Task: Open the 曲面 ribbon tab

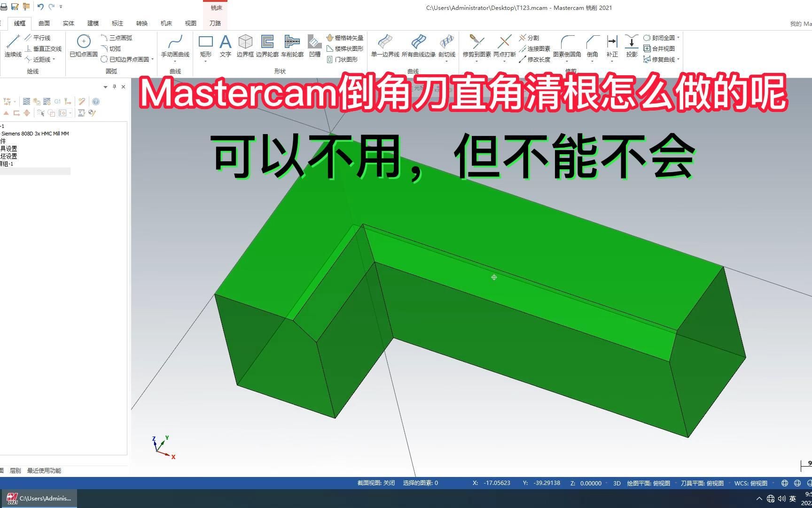Action: (44, 23)
